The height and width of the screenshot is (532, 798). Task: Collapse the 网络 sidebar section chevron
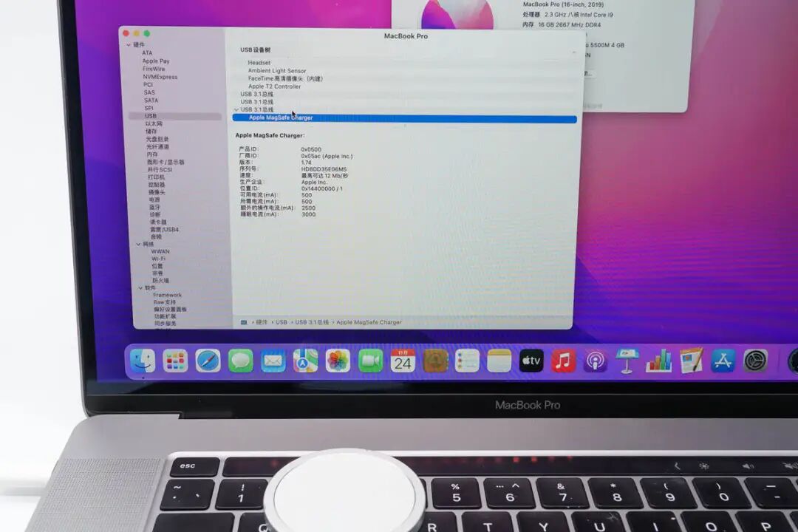click(x=138, y=245)
